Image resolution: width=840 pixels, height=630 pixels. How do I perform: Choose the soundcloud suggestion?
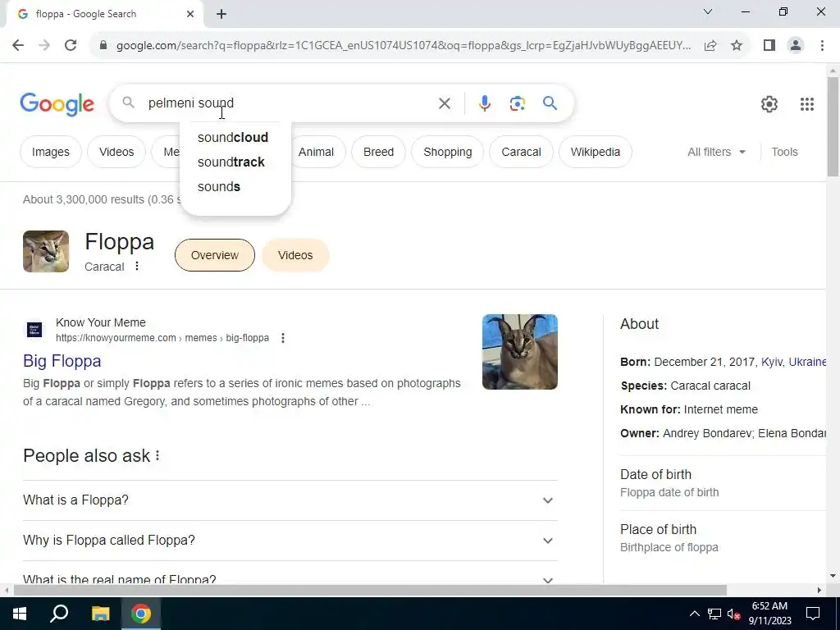233,138
